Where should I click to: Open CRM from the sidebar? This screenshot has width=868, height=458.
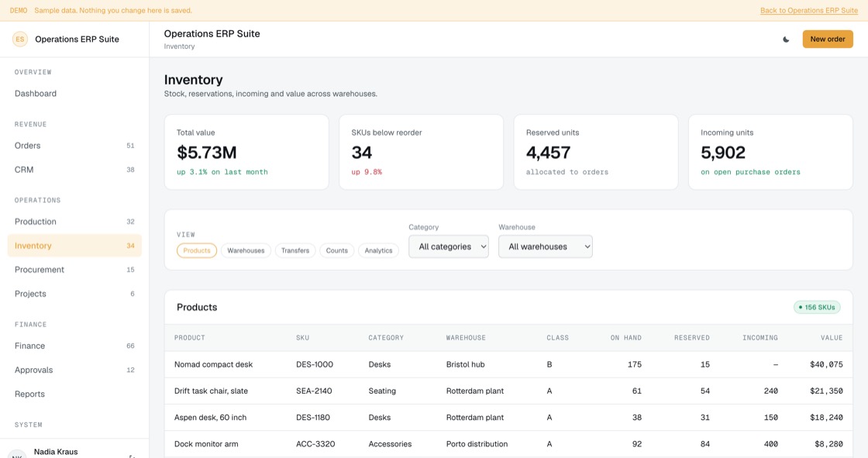pos(74,170)
